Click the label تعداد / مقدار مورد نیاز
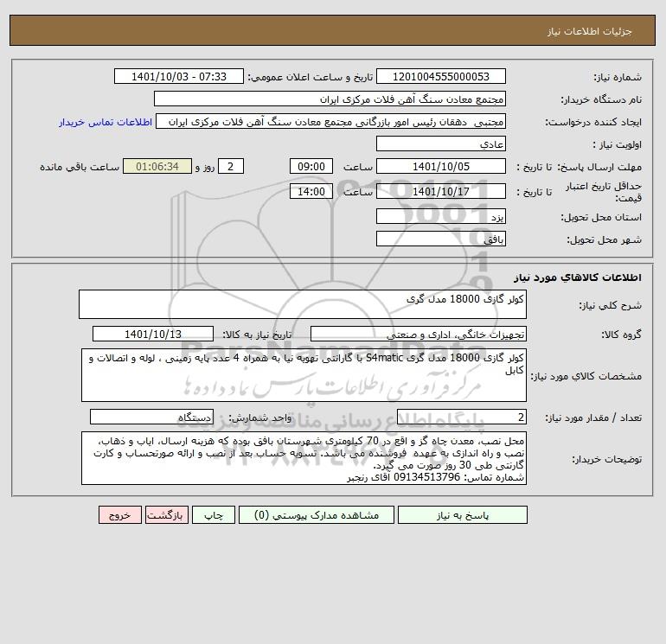666x644 pixels. click(x=593, y=418)
